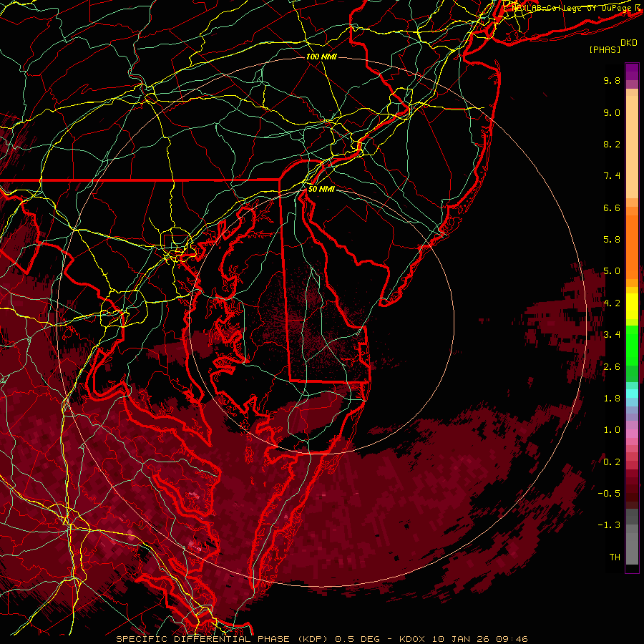Click the 0.2 value on the color scale
Screen dimensions: 644x644
click(x=612, y=462)
